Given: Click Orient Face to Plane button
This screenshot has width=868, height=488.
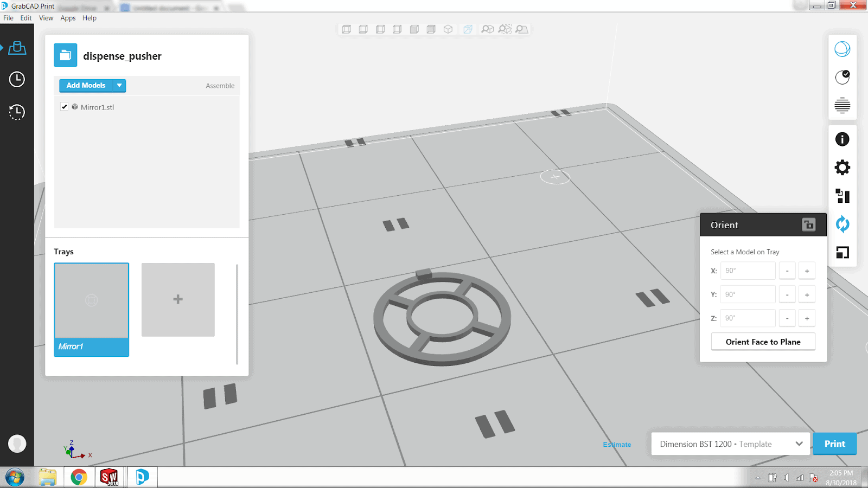Looking at the screenshot, I should pyautogui.click(x=763, y=342).
